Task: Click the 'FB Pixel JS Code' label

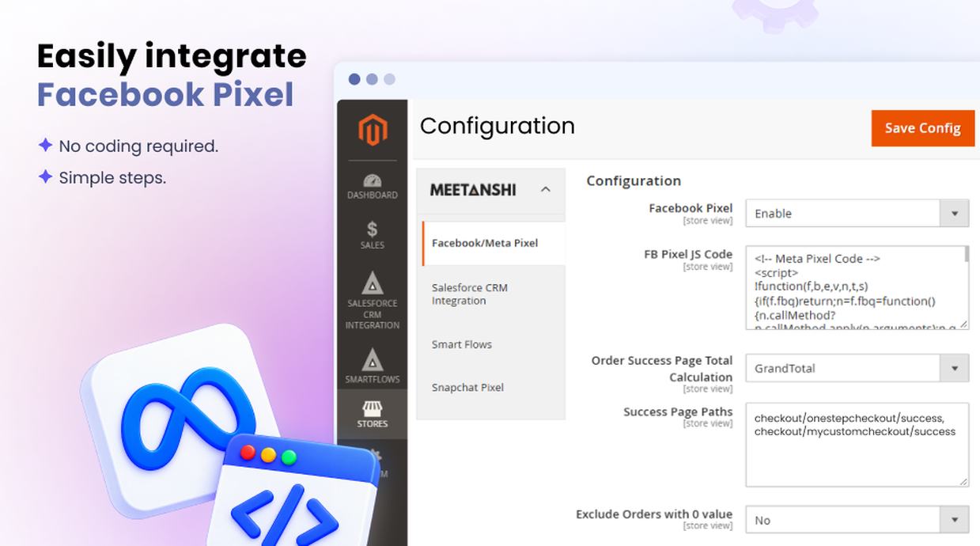Action: tap(688, 254)
